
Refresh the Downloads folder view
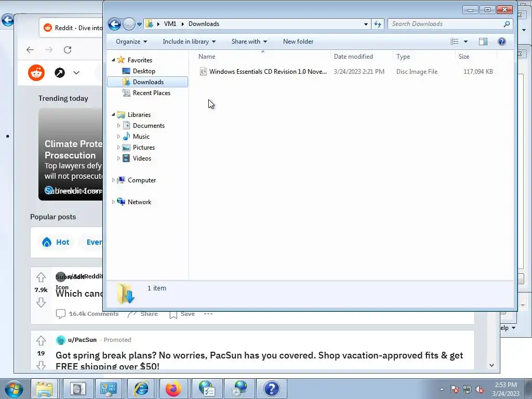(x=378, y=24)
